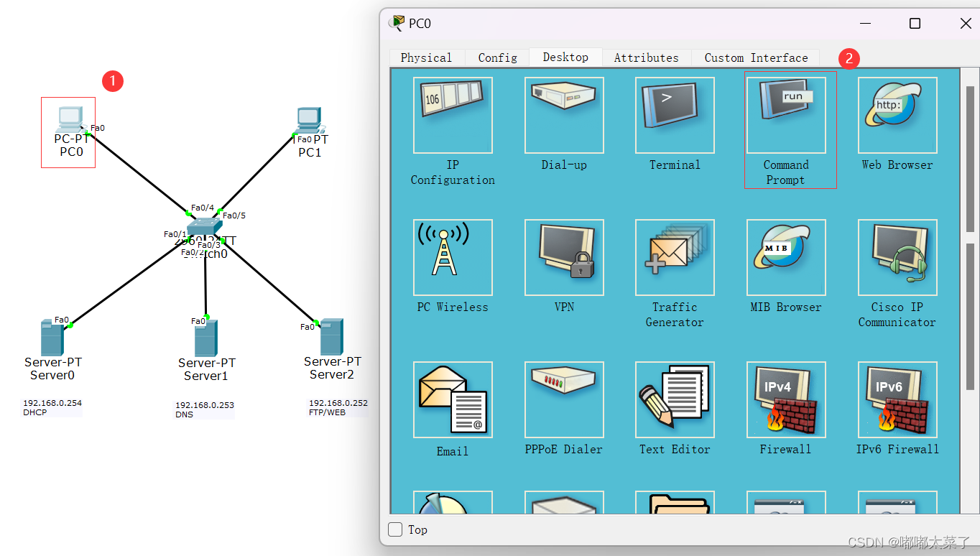Open the MIB Browser app

pyautogui.click(x=786, y=258)
